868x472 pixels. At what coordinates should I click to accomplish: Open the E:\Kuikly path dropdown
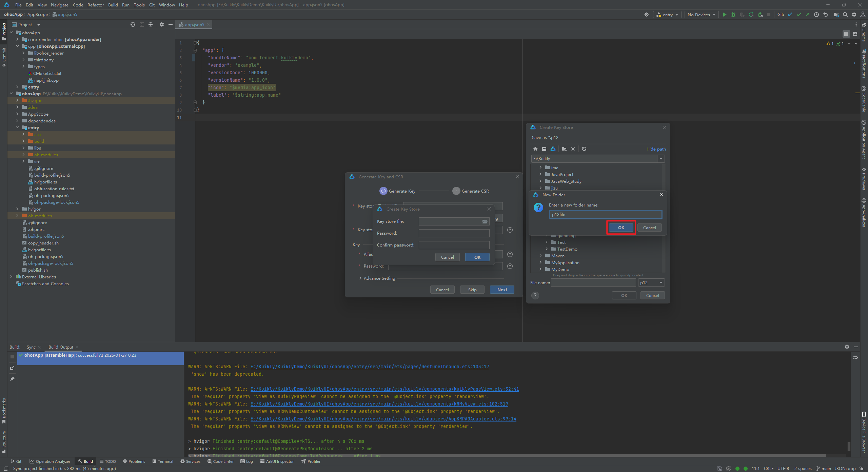tap(661, 159)
